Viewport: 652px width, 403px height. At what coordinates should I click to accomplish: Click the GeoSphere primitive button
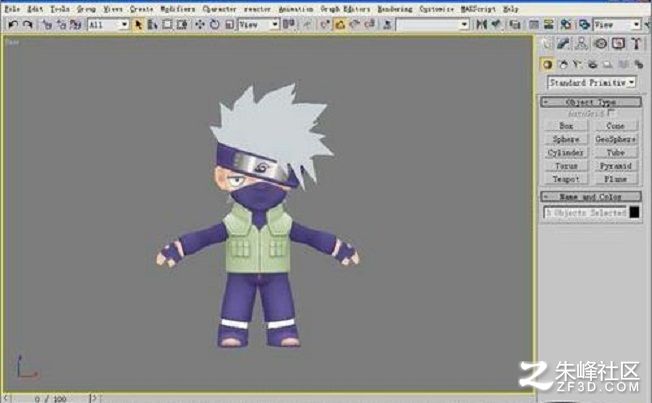(615, 139)
